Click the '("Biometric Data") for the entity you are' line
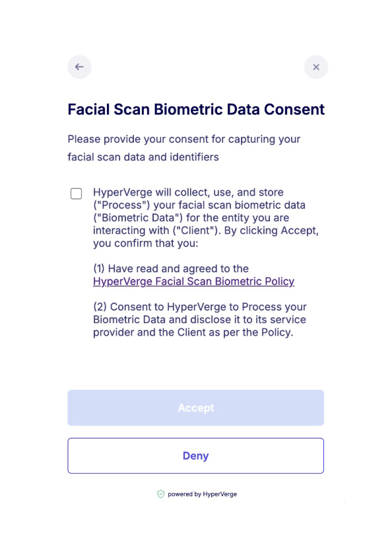 click(x=191, y=217)
